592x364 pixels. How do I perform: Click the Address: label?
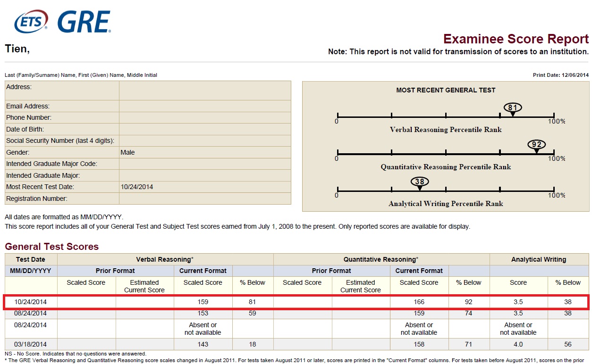pos(19,87)
